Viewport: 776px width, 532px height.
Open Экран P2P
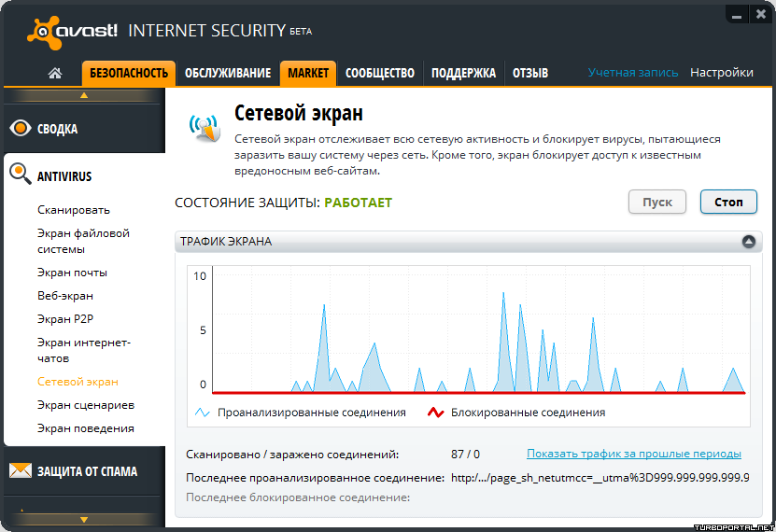[65, 319]
